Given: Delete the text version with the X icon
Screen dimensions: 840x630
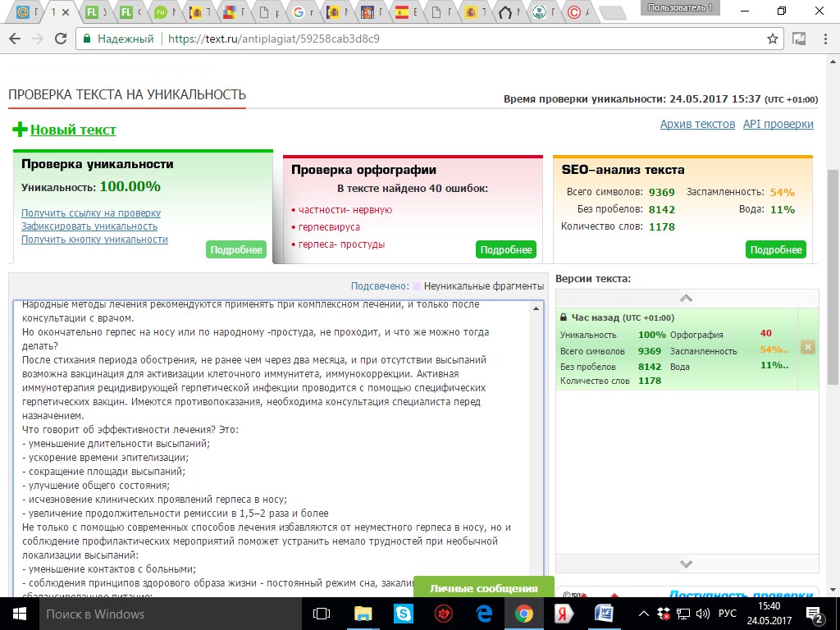Looking at the screenshot, I should point(808,347).
